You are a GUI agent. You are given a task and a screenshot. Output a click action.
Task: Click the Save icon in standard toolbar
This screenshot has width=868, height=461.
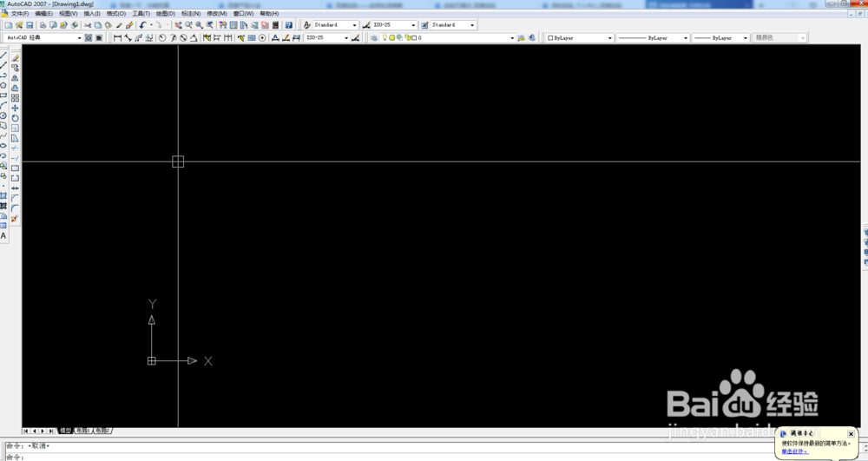tap(30, 25)
